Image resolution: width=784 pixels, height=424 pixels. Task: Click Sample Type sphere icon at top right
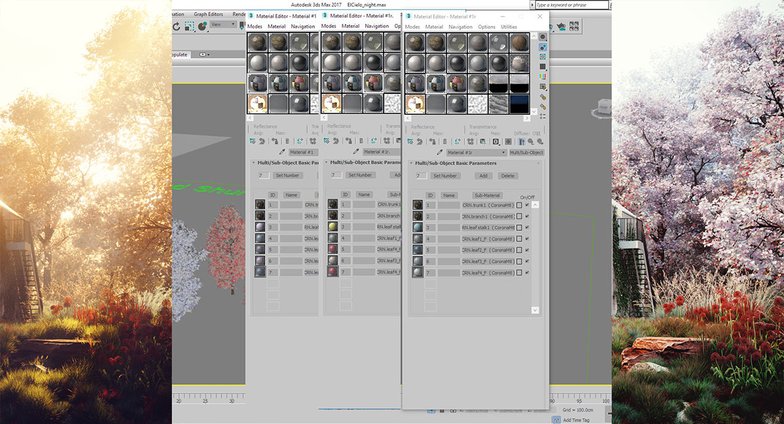[543, 37]
